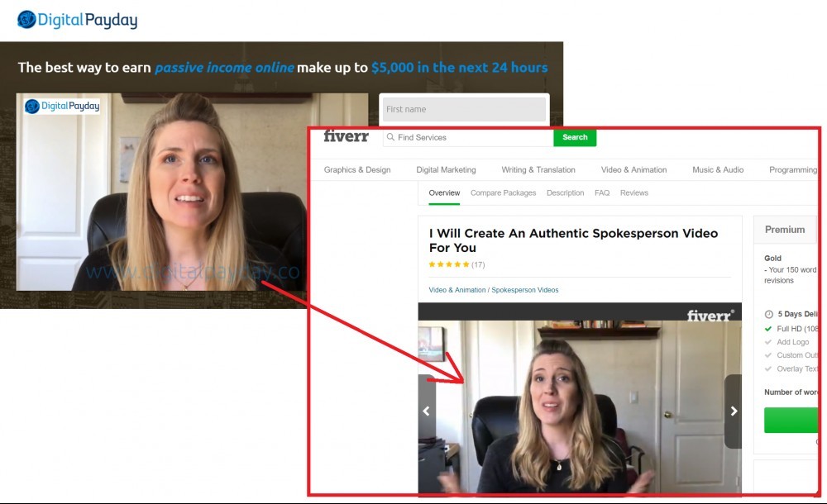The width and height of the screenshot is (827, 504).
Task: Open the Music & Audio category
Action: [717, 169]
